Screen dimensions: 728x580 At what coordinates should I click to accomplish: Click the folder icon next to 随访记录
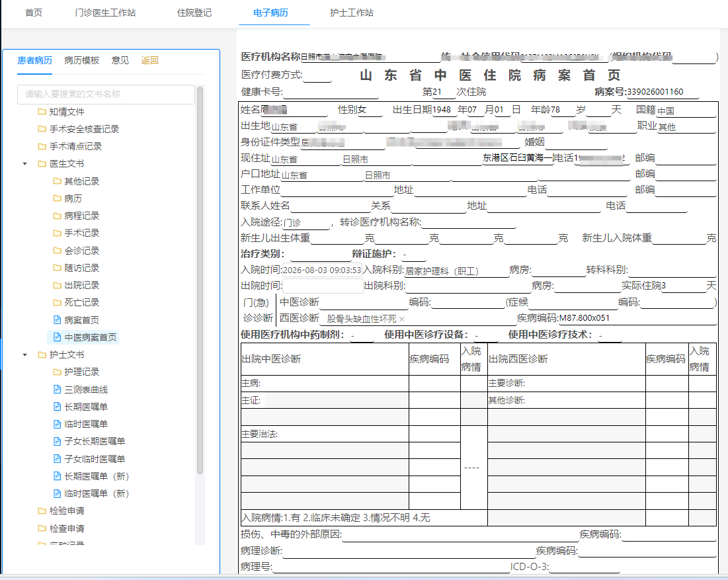tap(57, 267)
